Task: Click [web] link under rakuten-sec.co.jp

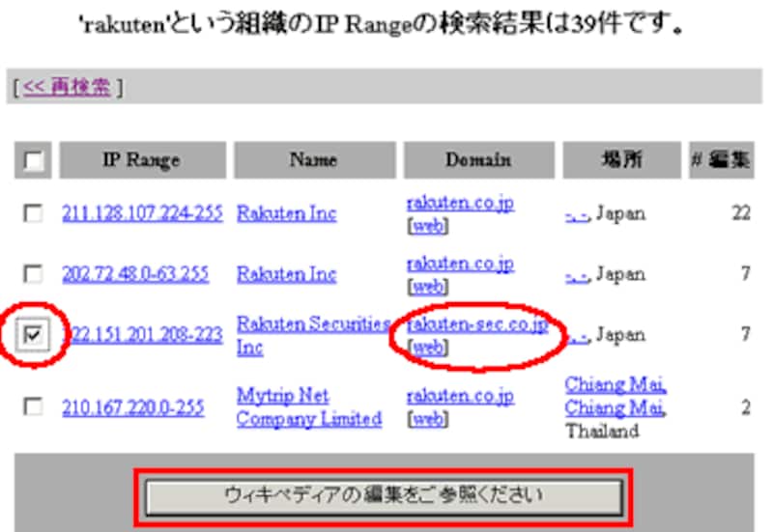Action: click(x=428, y=348)
